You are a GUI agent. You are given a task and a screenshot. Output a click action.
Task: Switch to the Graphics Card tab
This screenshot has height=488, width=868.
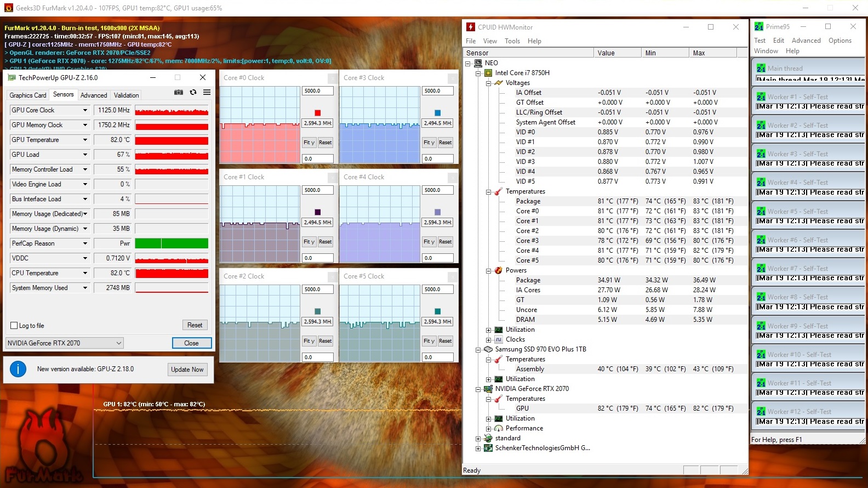[28, 95]
